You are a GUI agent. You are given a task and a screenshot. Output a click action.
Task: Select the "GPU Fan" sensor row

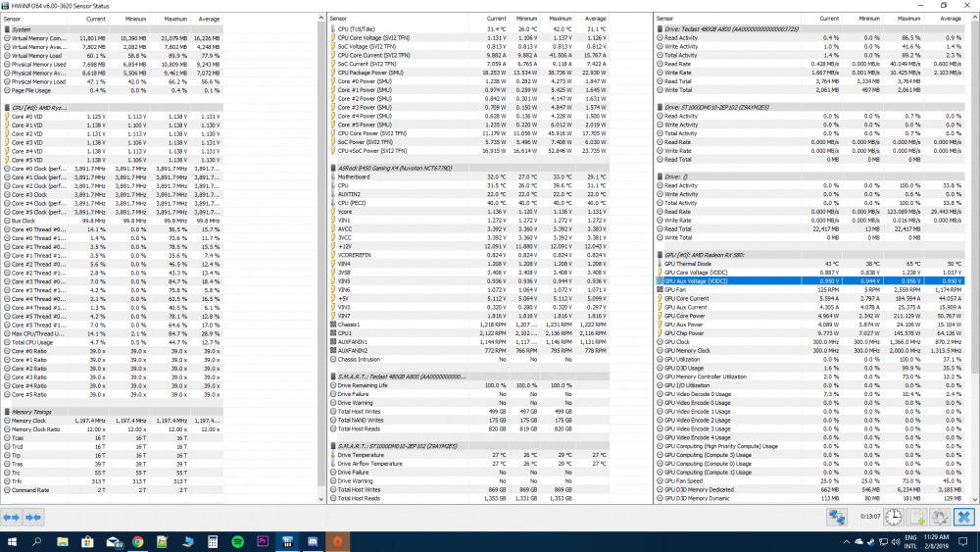click(x=810, y=290)
